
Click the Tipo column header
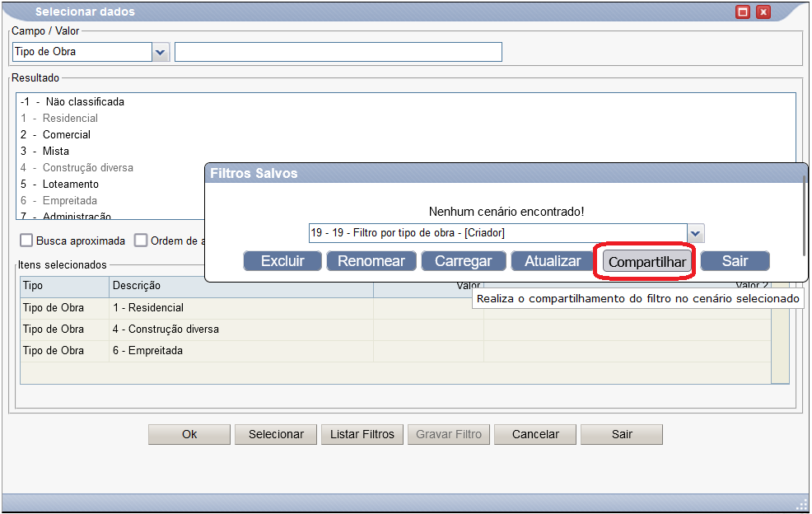tap(64, 286)
